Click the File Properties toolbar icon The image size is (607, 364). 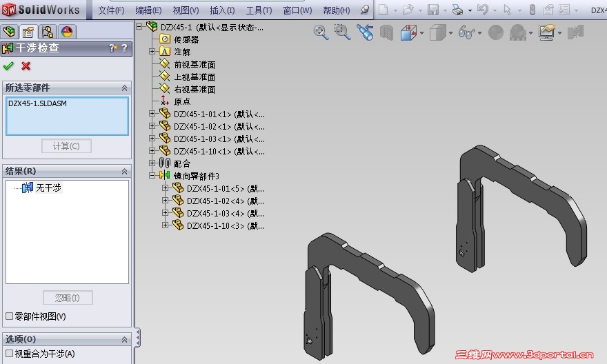pos(548,10)
